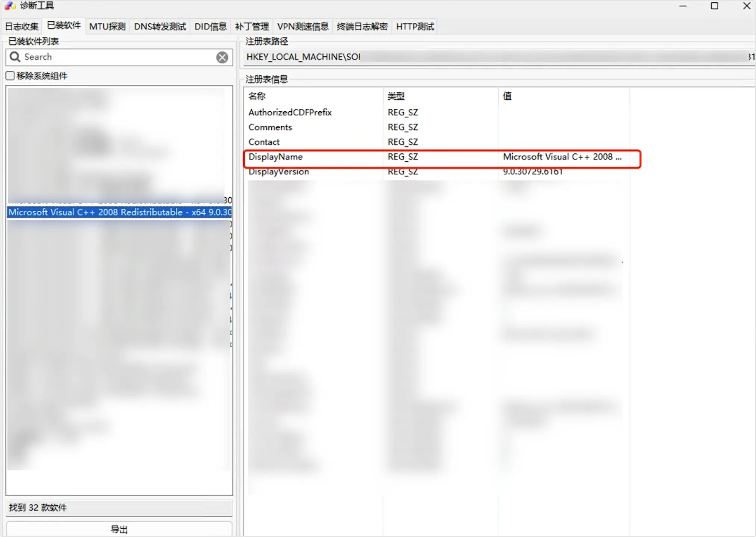756x537 pixels.
Task: Click the registry path HKEY_LOCAL_MACHINE field
Action: coord(499,57)
